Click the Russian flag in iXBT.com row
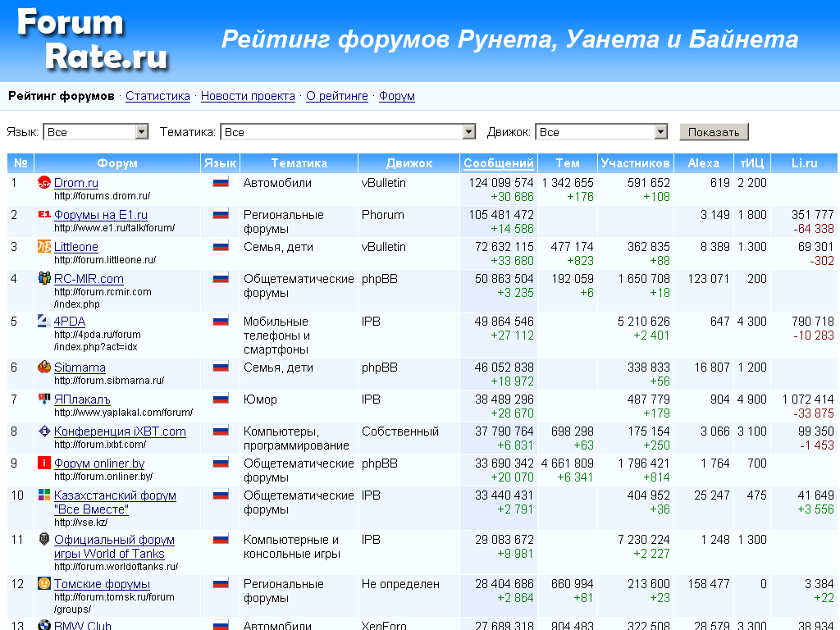This screenshot has width=840, height=630. (221, 431)
